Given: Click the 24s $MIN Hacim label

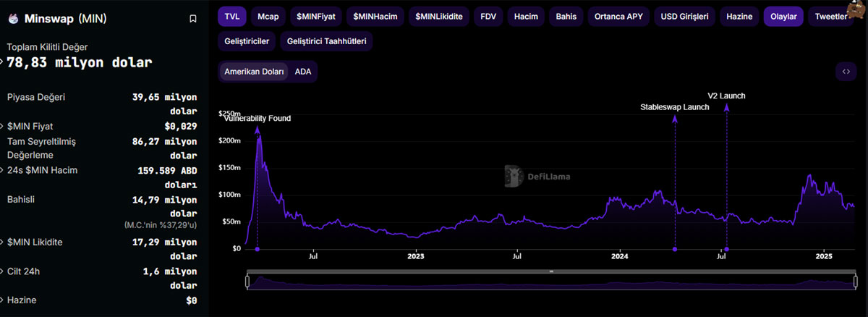Looking at the screenshot, I should tap(42, 170).
